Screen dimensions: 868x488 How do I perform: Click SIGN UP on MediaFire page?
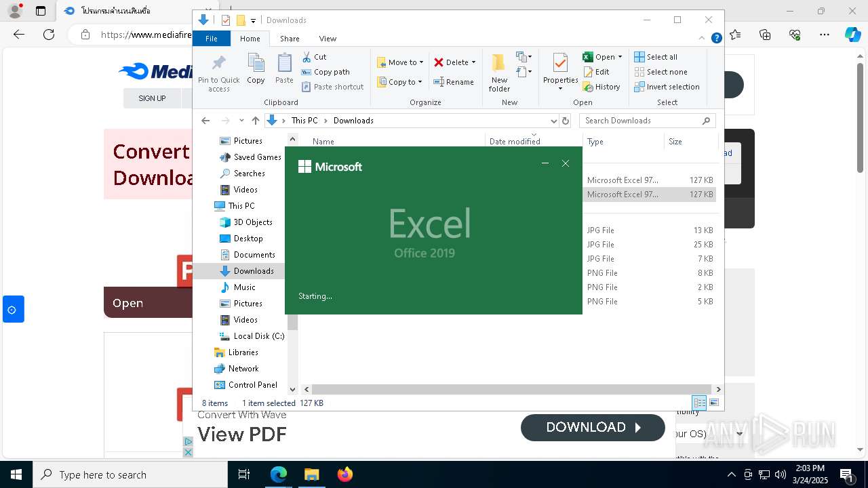(152, 98)
